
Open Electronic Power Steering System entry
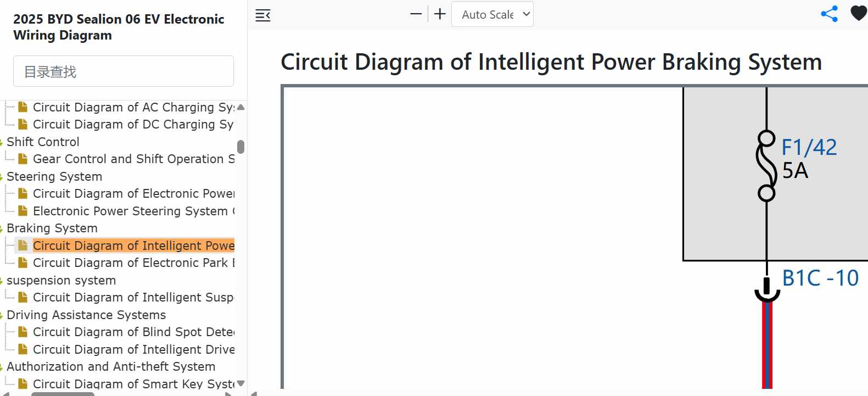point(133,211)
